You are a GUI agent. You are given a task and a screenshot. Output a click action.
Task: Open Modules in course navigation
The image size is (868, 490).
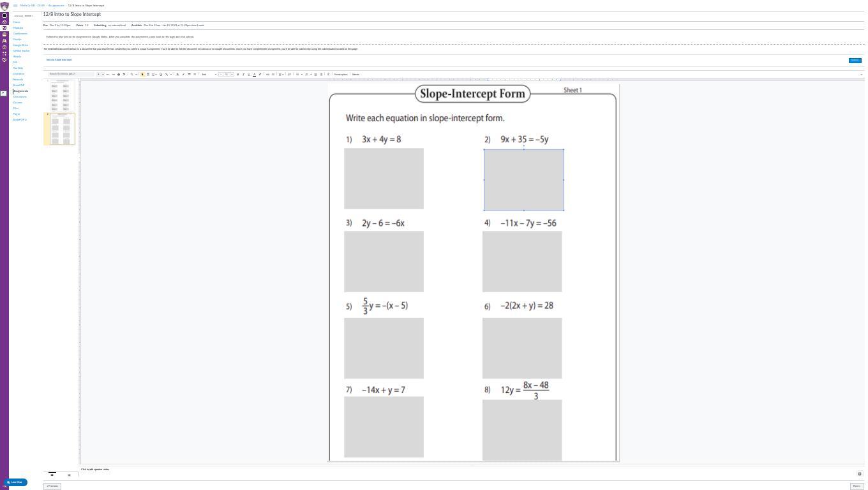pyautogui.click(x=19, y=27)
